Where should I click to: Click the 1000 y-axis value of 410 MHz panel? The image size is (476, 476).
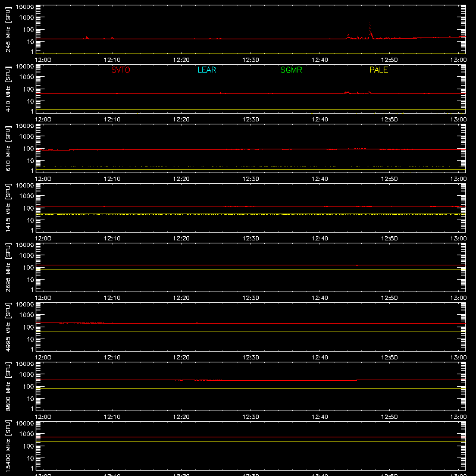(27, 77)
